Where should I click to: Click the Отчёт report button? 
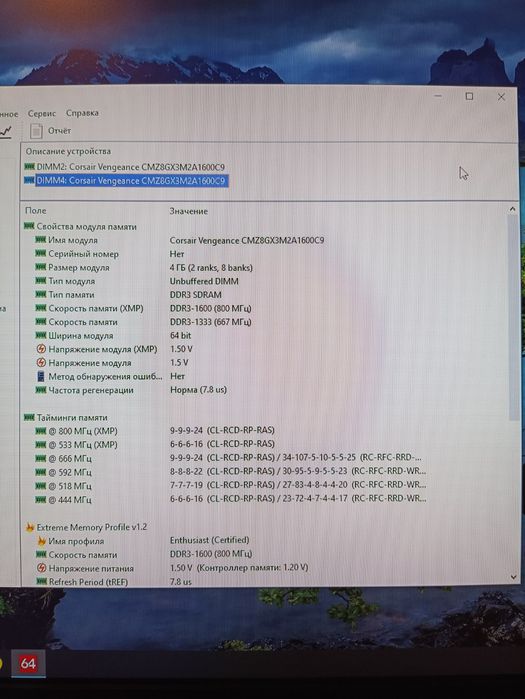tap(59, 131)
